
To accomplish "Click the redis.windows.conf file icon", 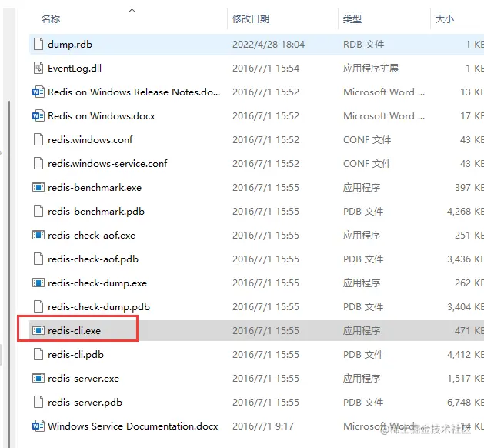I will [38, 139].
